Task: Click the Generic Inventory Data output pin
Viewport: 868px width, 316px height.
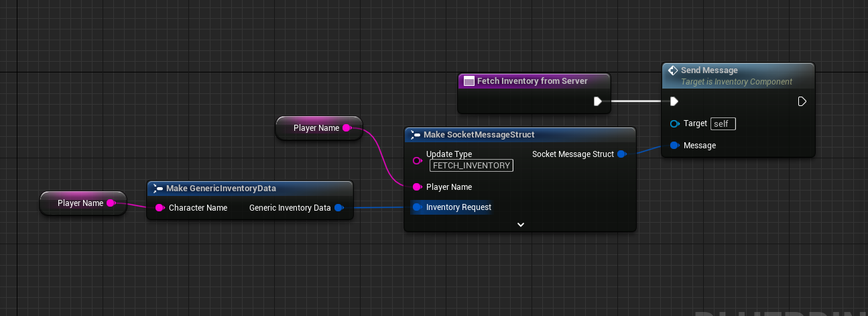Action: [338, 208]
